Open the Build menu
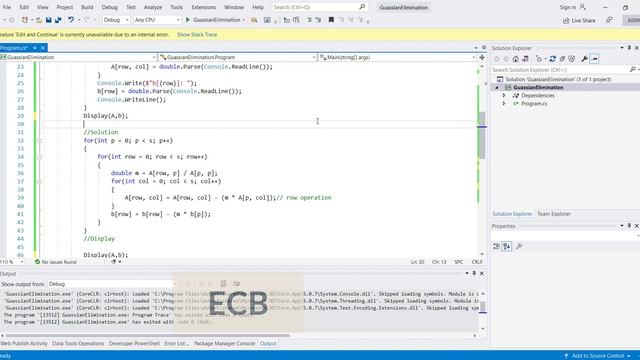640x360 pixels. coord(87,7)
